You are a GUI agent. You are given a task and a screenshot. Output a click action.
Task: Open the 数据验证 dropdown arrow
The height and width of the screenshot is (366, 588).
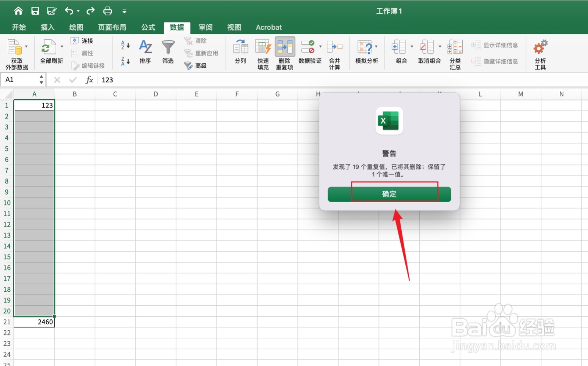pyautogui.click(x=320, y=47)
